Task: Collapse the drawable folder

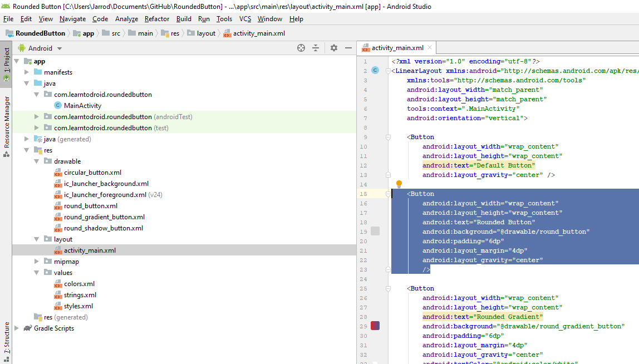Action: pos(37,161)
